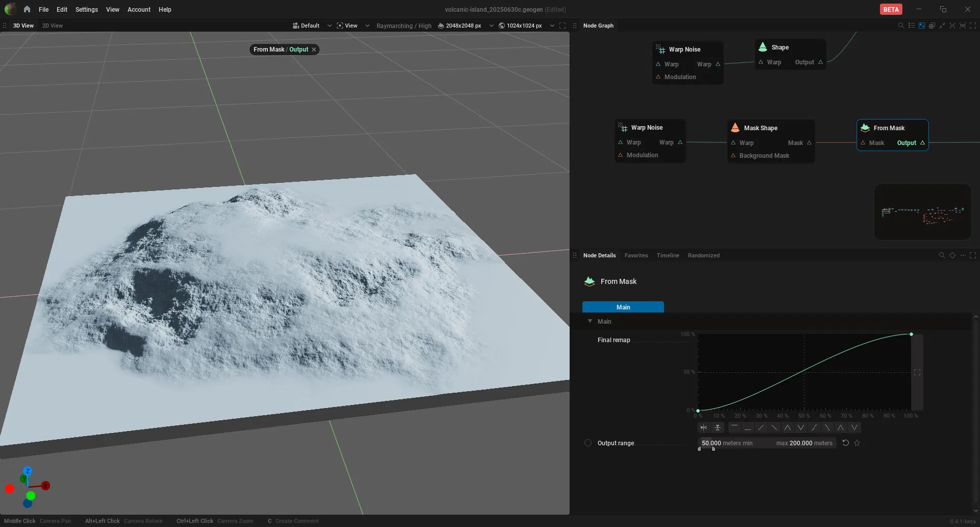Click the horizontal flip curve icon
The height and width of the screenshot is (527, 980).
pyautogui.click(x=704, y=428)
